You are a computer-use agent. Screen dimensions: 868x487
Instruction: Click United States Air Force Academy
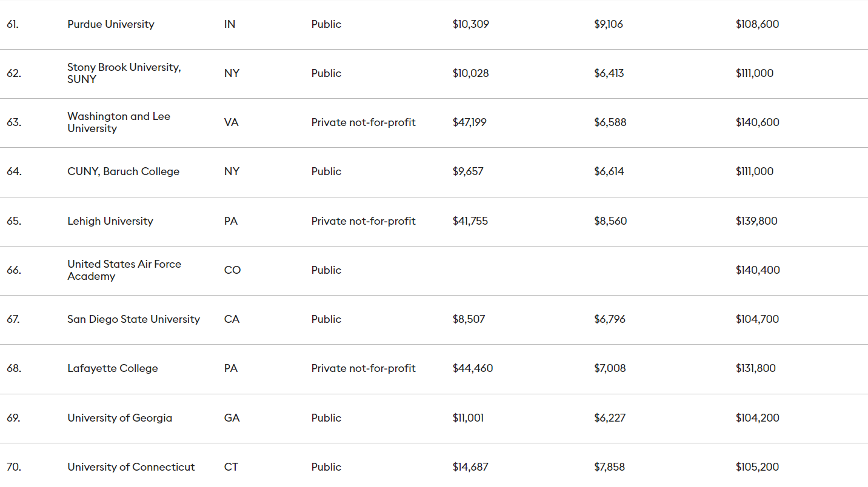[x=124, y=270]
